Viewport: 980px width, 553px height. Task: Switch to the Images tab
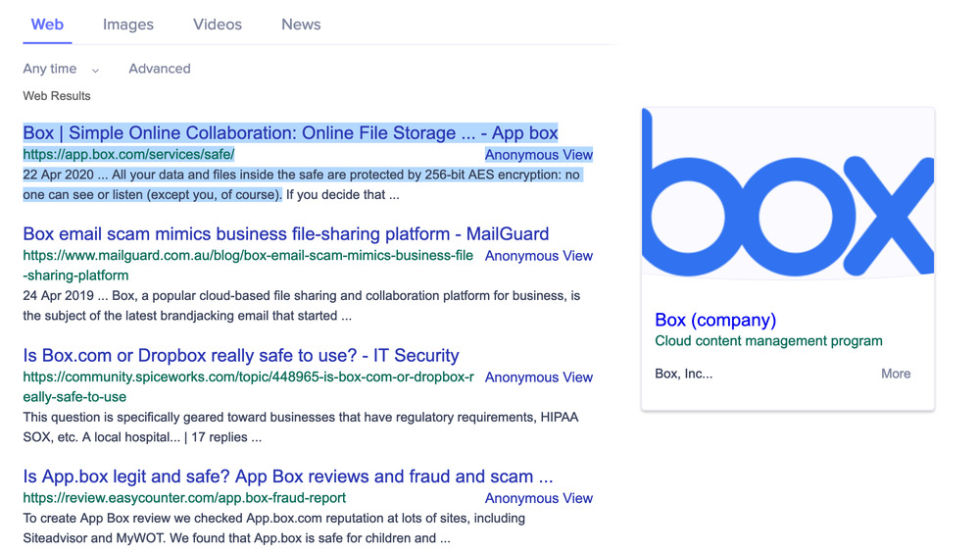pyautogui.click(x=128, y=25)
